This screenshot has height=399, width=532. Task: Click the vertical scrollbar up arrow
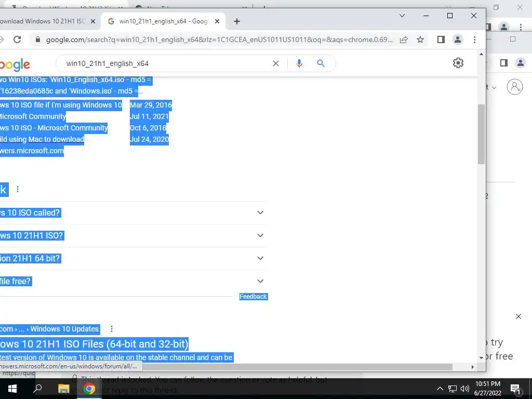coord(481,54)
